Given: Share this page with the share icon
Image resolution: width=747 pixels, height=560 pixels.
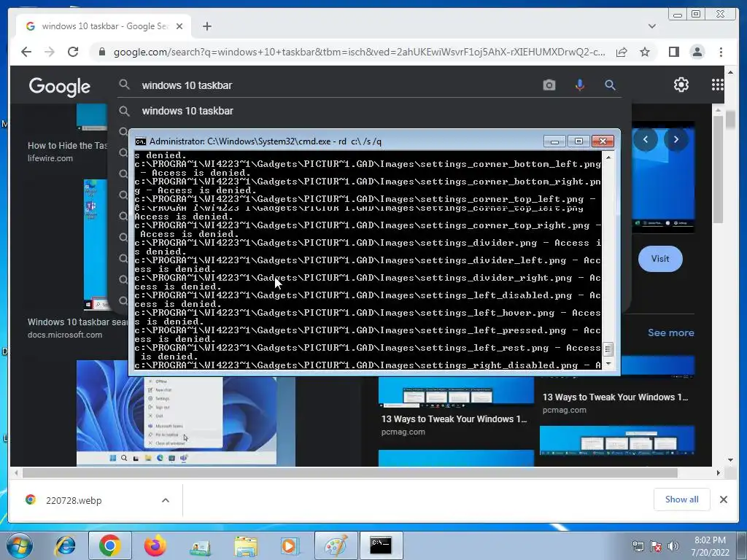Looking at the screenshot, I should 622,52.
